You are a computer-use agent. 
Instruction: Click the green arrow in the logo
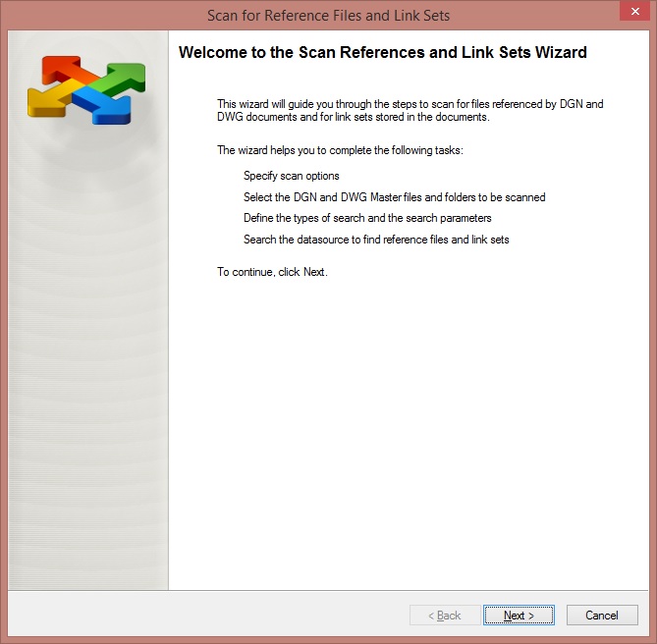[x=122, y=79]
